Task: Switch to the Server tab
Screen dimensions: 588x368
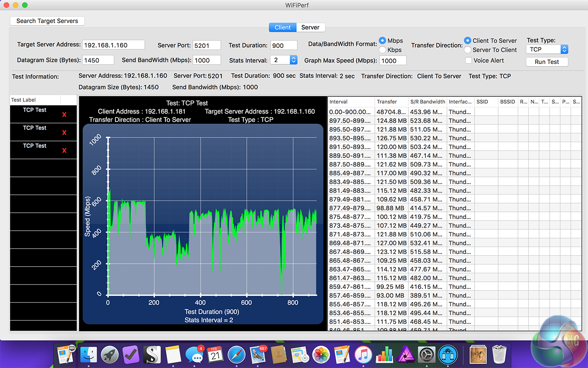Action: [310, 27]
